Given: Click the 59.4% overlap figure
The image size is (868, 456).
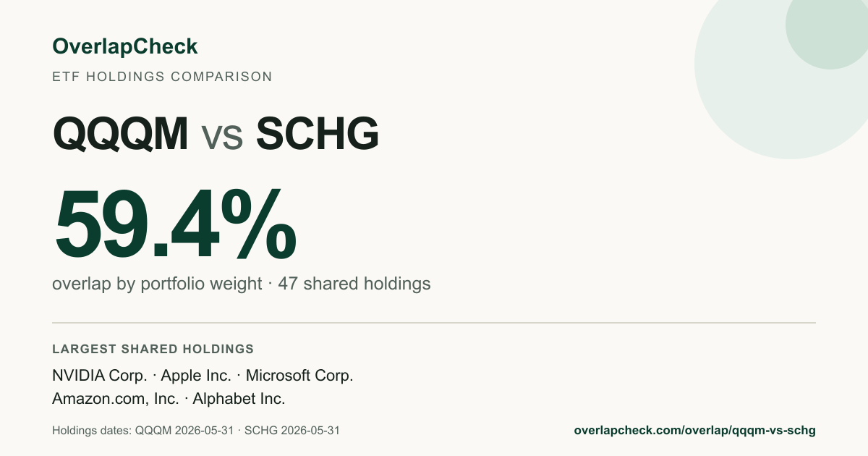Looking at the screenshot, I should (x=175, y=224).
